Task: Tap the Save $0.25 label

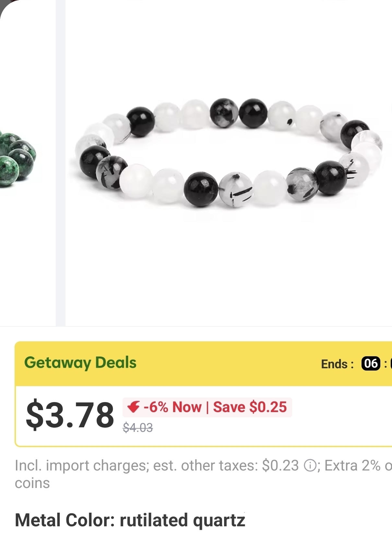Action: coord(250,407)
